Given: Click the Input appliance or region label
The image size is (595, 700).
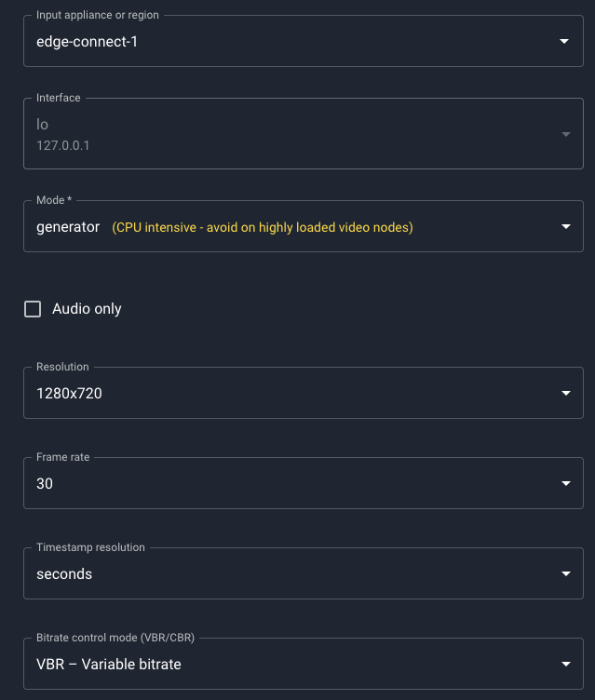Looking at the screenshot, I should pos(98,16).
